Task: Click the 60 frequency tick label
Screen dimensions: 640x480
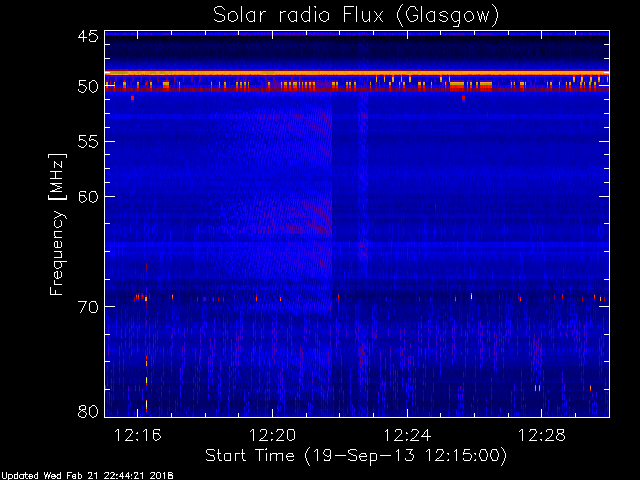Action: (88, 197)
